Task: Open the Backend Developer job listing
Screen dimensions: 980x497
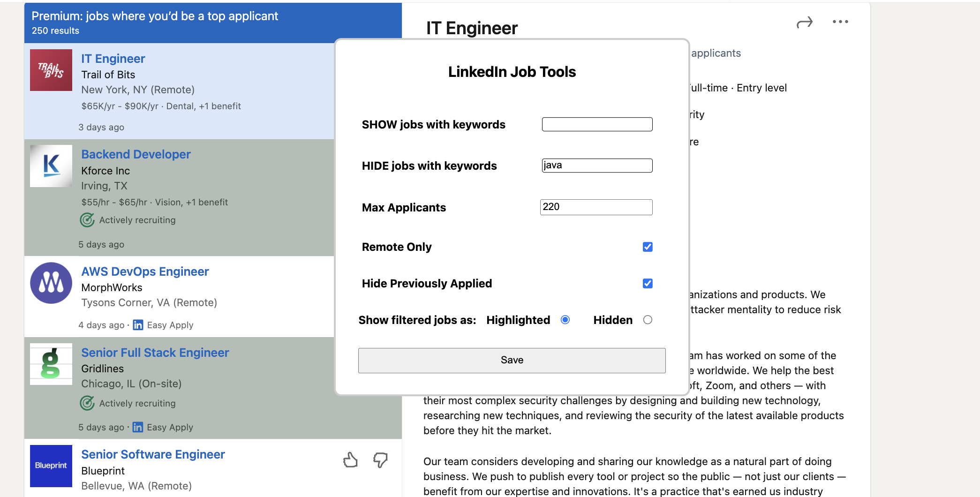Action: (136, 154)
